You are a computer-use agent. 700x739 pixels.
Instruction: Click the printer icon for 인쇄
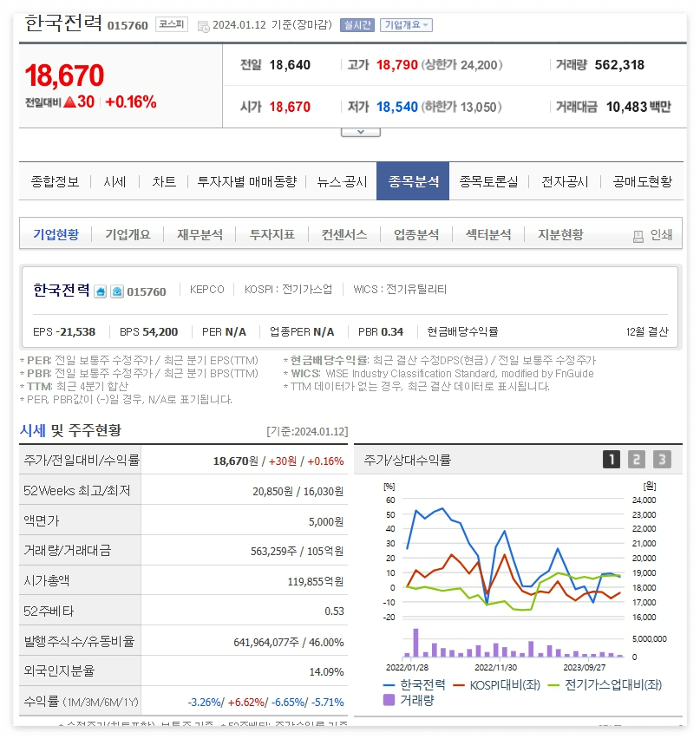(x=638, y=236)
